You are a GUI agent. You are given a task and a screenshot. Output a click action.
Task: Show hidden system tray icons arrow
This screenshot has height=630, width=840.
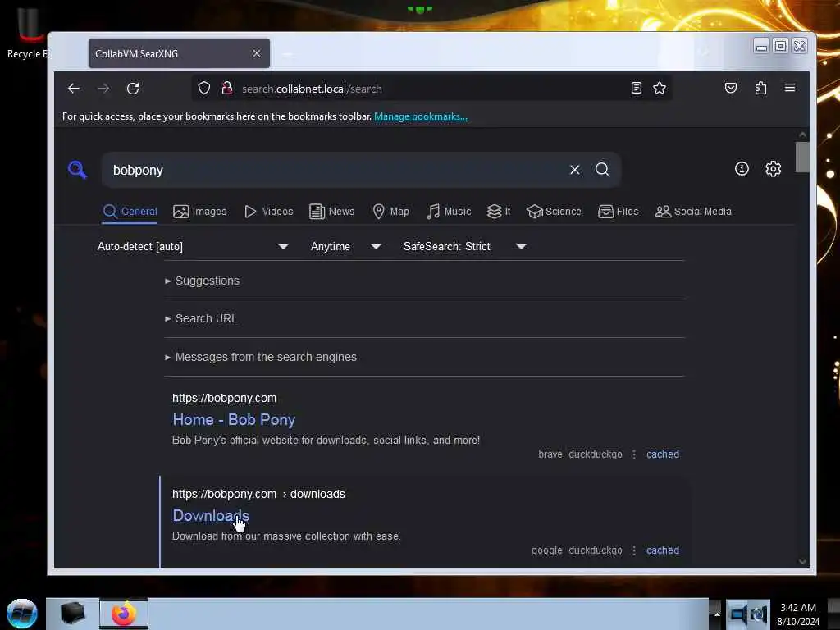[x=716, y=614]
